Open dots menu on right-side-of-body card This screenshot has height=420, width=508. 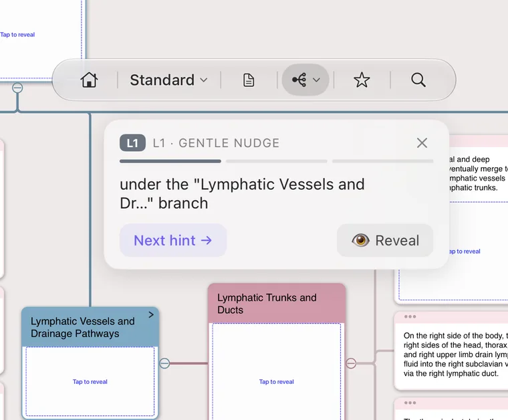point(410,316)
